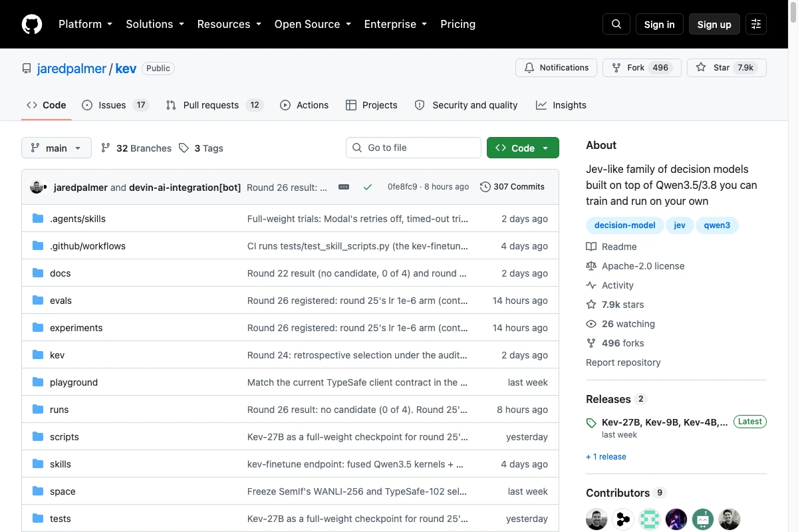Open the kev repository name link

click(x=126, y=68)
